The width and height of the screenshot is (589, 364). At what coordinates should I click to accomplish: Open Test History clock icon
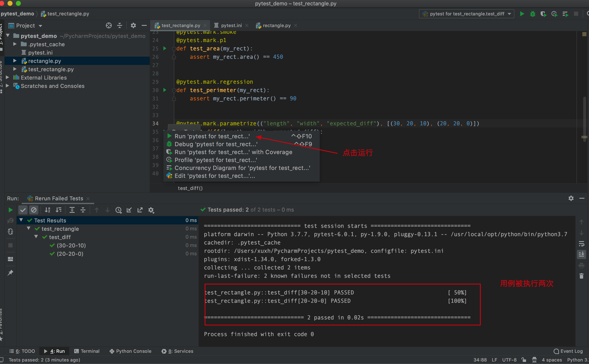tap(118, 210)
